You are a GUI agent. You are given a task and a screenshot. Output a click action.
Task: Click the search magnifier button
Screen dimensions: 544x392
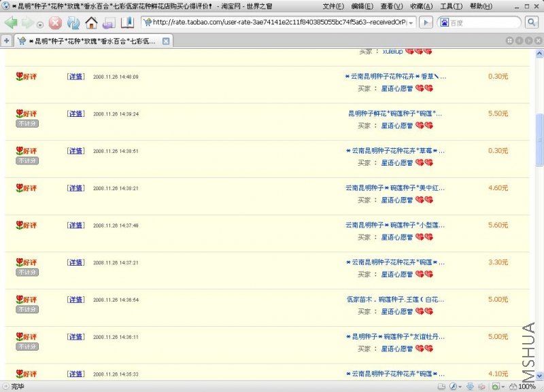click(x=531, y=22)
